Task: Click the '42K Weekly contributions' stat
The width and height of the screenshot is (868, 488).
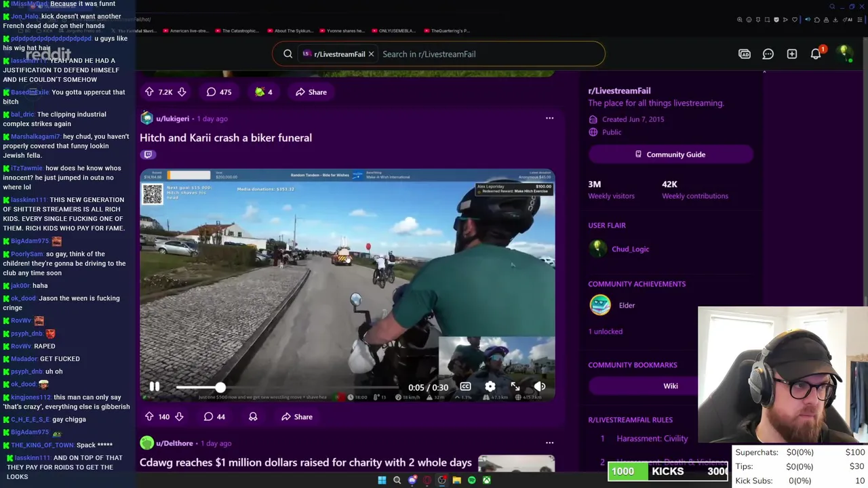Action: pos(694,190)
